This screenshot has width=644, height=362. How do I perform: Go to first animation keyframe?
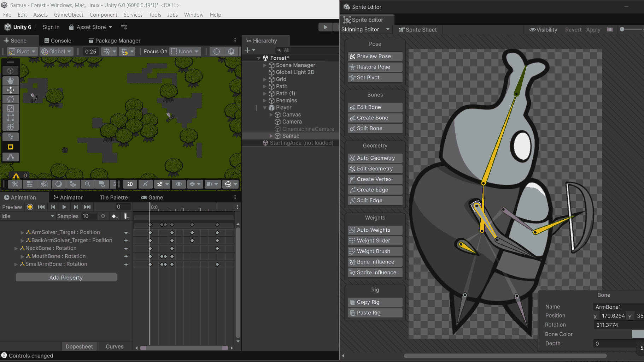[x=41, y=207]
